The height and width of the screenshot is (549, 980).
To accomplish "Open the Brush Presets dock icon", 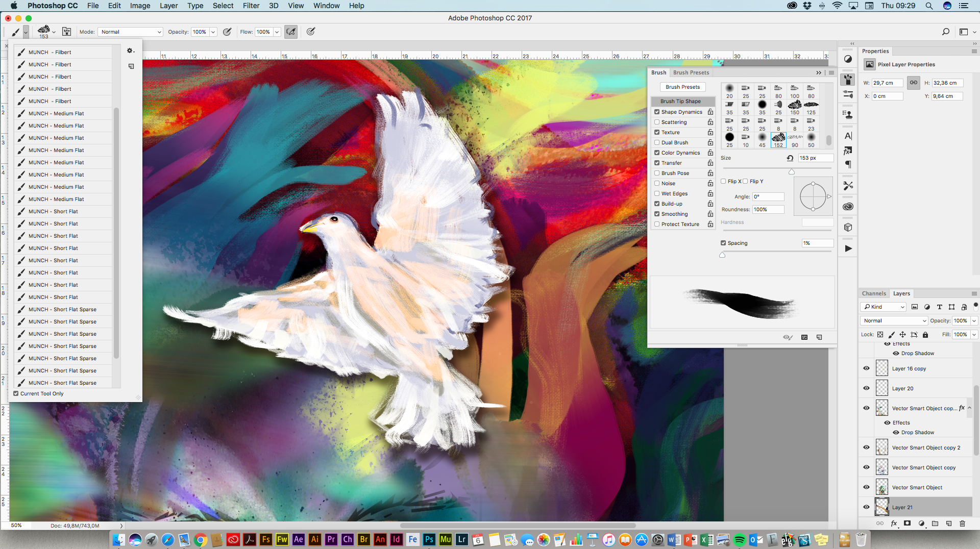I will 848,94.
